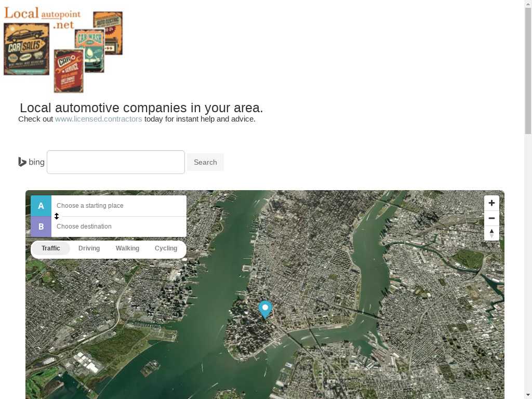The image size is (532, 399).
Task: Click the Bing search text box
Action: (116, 162)
